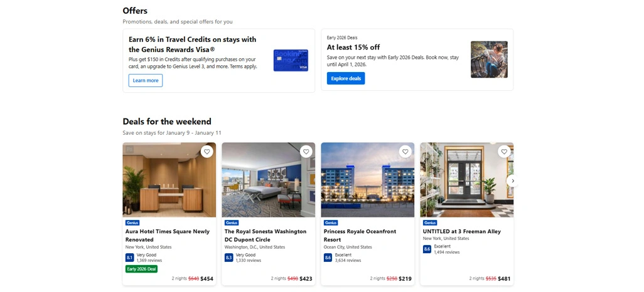Save Aura Hotel Times Square with heart icon
644x292 pixels.
click(207, 152)
